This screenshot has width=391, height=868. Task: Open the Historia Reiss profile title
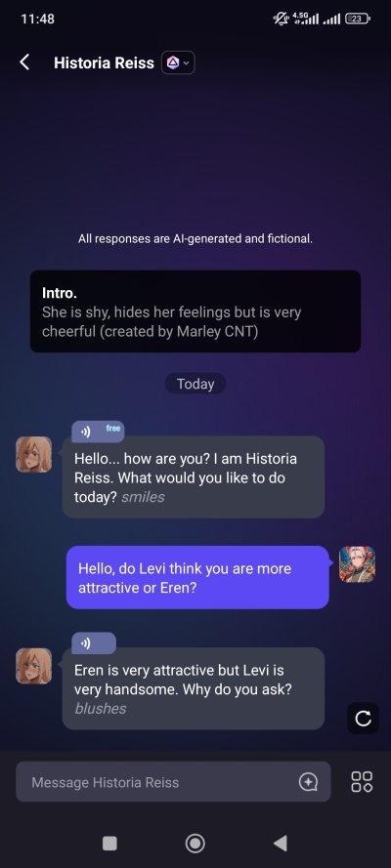coord(105,63)
